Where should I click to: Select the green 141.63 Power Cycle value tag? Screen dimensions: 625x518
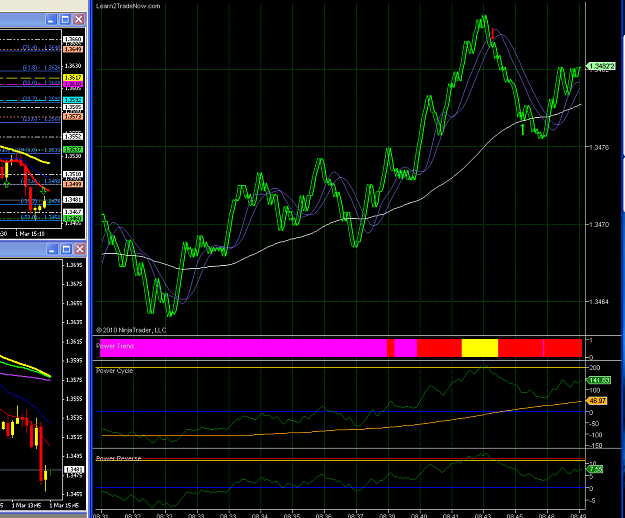(599, 381)
